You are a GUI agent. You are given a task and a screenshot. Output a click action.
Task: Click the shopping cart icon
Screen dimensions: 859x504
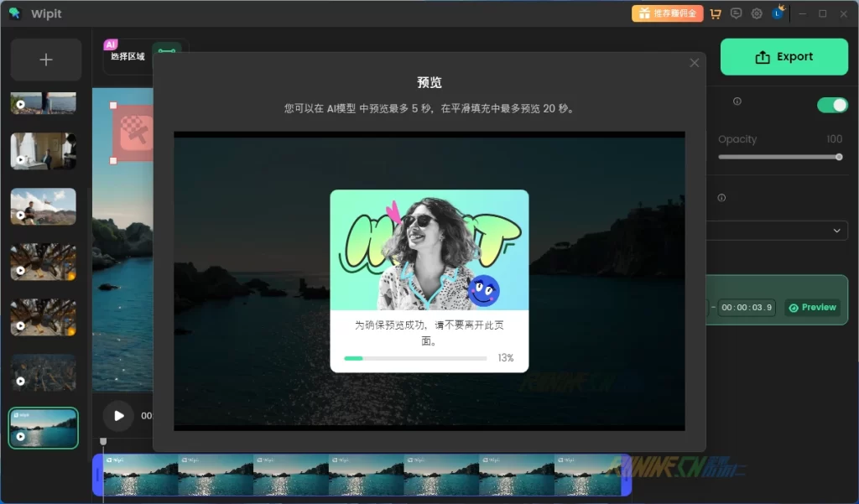pos(716,13)
